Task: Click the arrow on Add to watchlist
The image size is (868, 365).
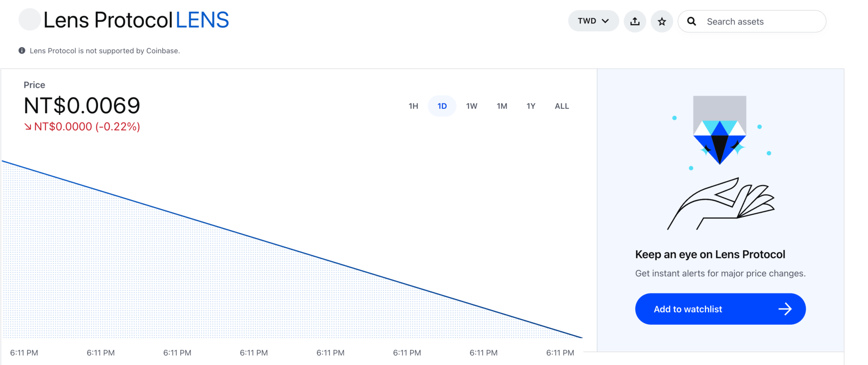Action: pos(785,309)
